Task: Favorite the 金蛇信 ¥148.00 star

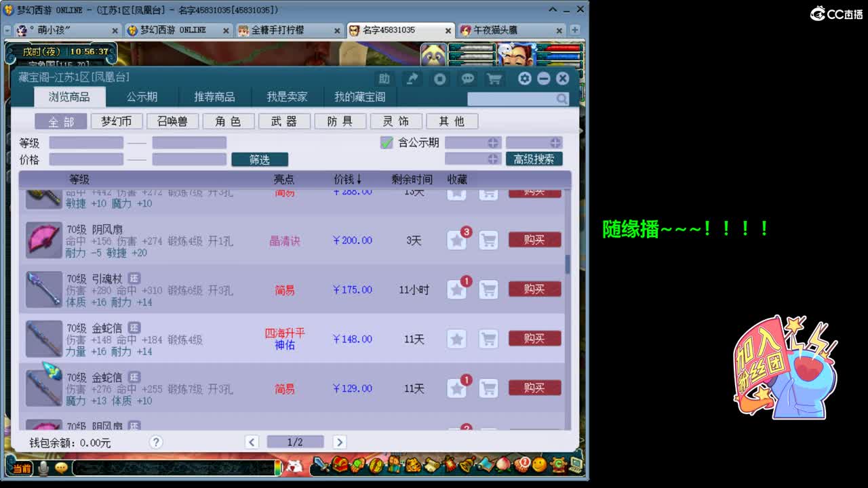Action: (x=457, y=339)
